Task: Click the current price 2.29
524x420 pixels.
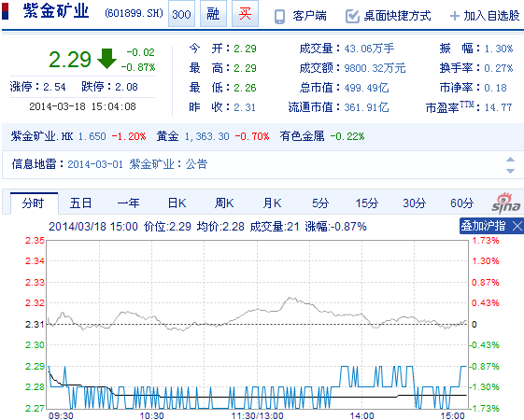Action: 70,60
